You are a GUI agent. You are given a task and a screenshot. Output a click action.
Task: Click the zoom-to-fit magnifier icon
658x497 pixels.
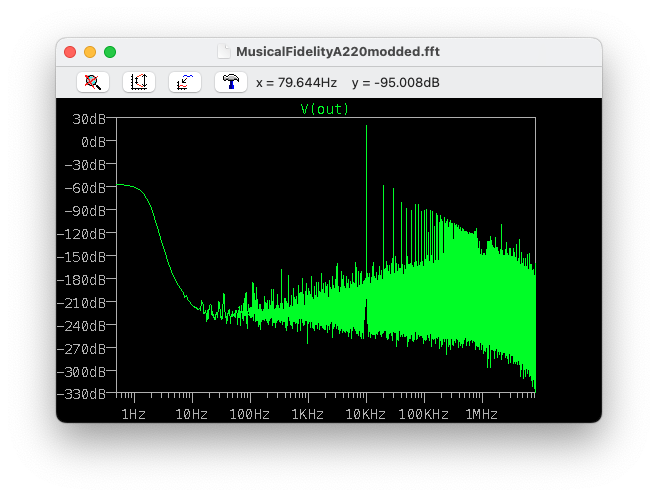tap(93, 82)
